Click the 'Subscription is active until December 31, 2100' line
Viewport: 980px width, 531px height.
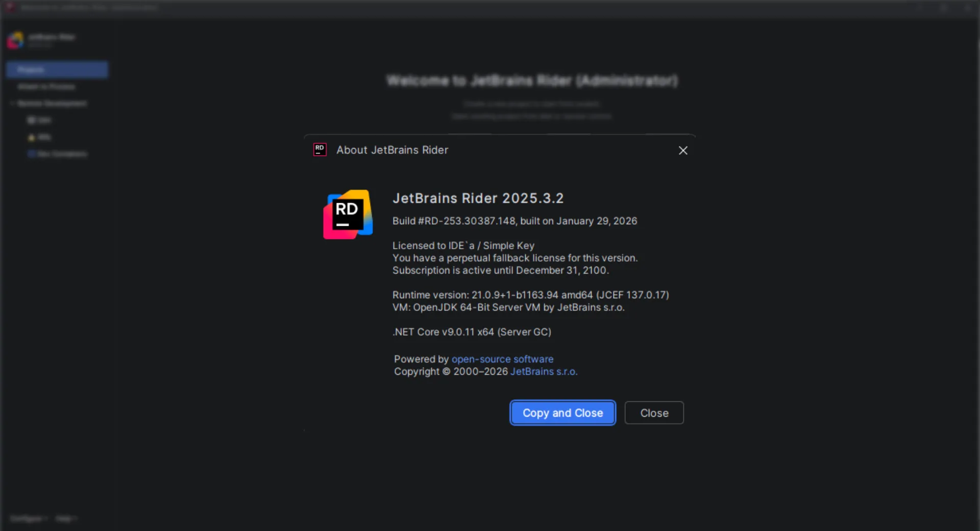point(500,270)
